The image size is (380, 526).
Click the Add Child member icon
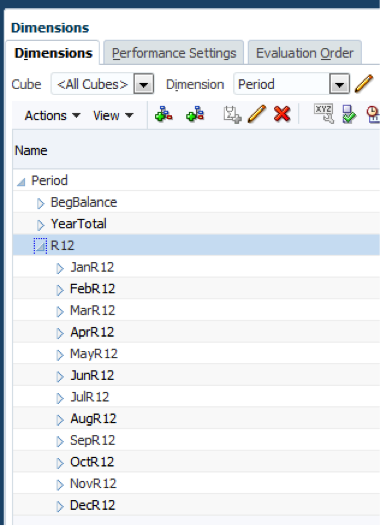[164, 114]
